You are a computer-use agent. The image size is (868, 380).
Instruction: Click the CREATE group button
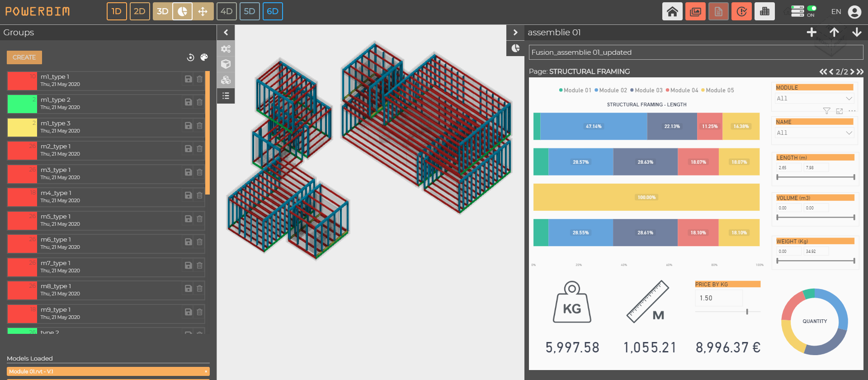(x=24, y=57)
